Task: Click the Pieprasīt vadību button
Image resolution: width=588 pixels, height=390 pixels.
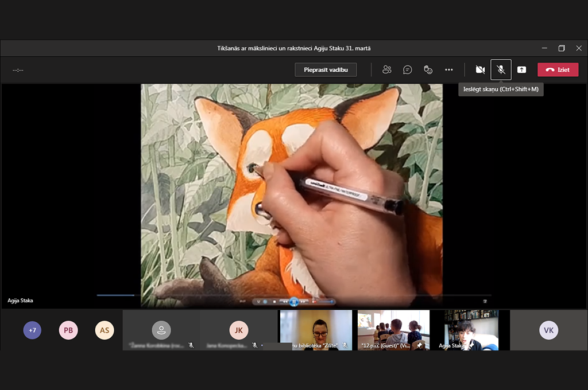Action: click(x=326, y=69)
